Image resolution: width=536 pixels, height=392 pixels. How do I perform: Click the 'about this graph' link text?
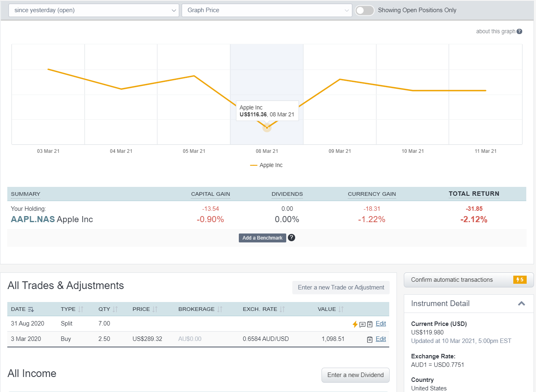click(x=495, y=32)
